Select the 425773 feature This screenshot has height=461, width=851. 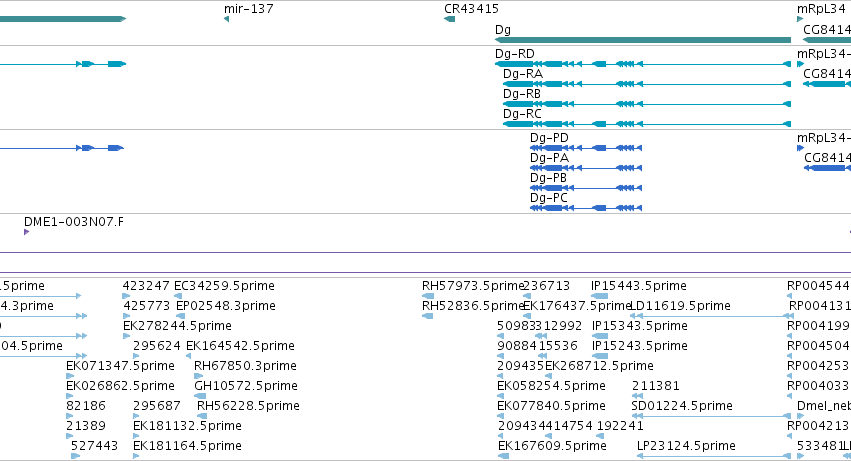[x=127, y=316]
